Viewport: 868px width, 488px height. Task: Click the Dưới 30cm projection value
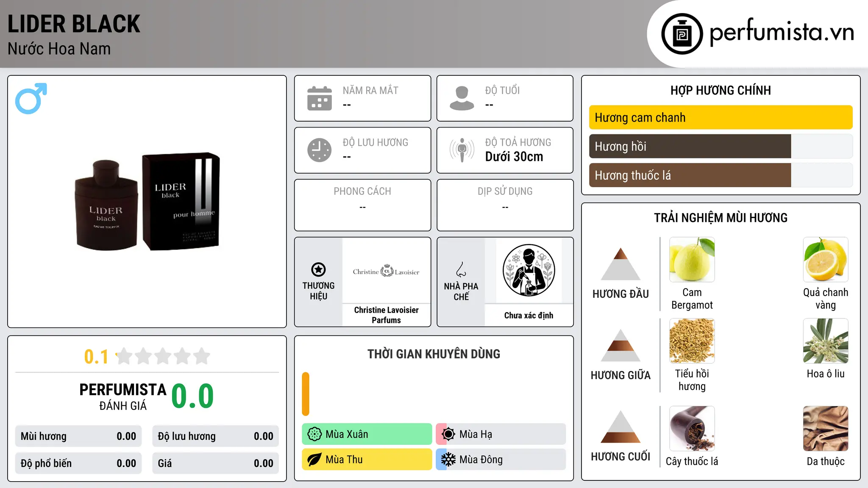click(514, 157)
